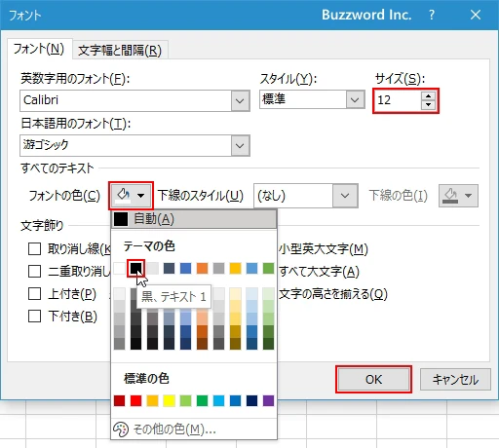499x448 pixels.
Task: Pick white in the テーマの色 top row
Action: tap(120, 269)
